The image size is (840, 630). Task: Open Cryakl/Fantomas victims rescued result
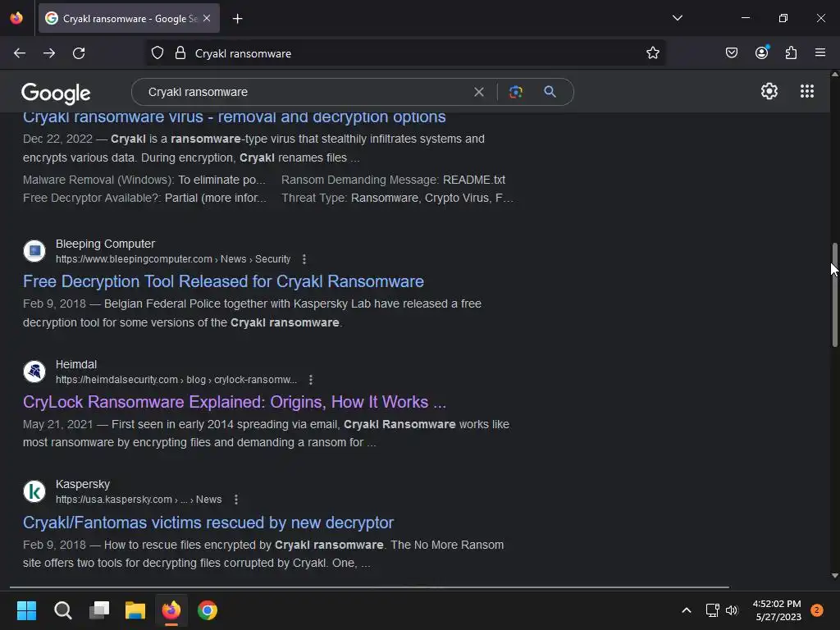click(x=208, y=523)
